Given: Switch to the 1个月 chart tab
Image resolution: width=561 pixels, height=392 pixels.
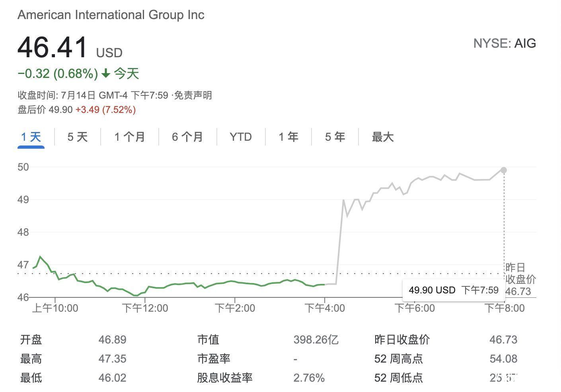Looking at the screenshot, I should [129, 137].
